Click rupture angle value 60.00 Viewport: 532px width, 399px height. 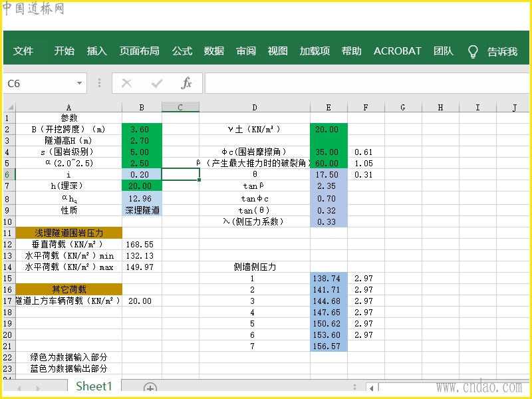pos(329,163)
